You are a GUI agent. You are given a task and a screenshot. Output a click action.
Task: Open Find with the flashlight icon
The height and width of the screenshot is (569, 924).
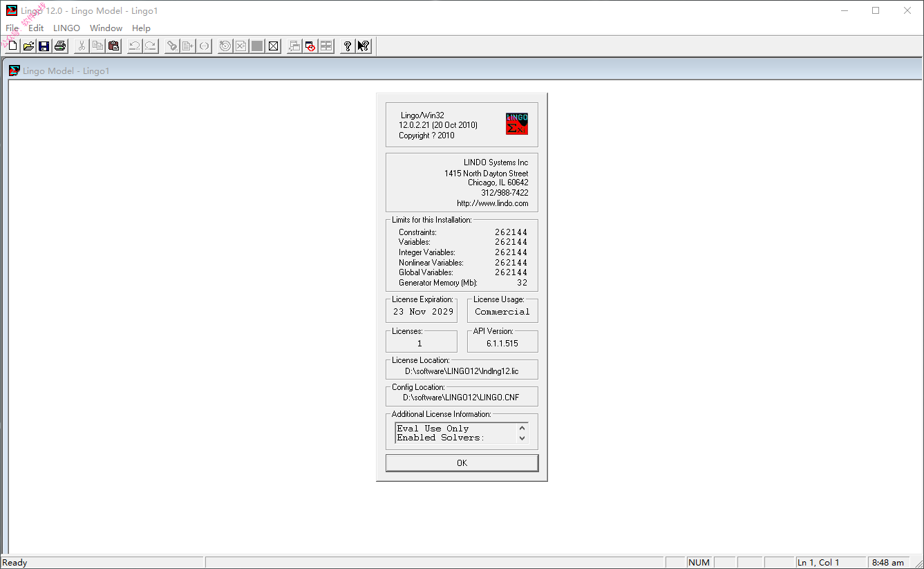coord(172,46)
